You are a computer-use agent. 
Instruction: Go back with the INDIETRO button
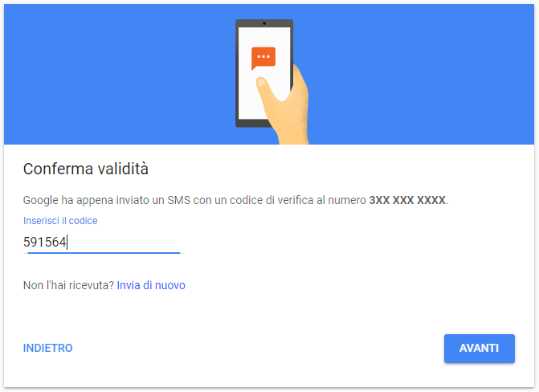tap(47, 348)
